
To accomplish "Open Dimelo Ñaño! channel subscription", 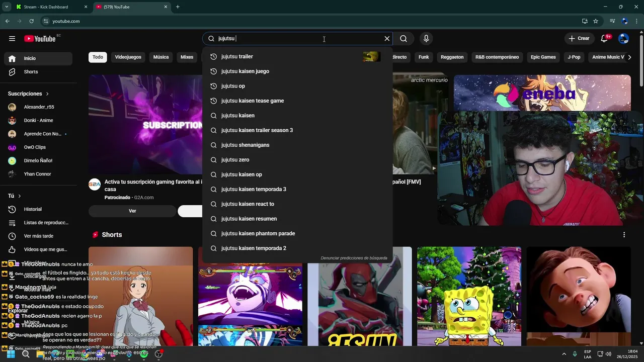I will [x=38, y=161].
